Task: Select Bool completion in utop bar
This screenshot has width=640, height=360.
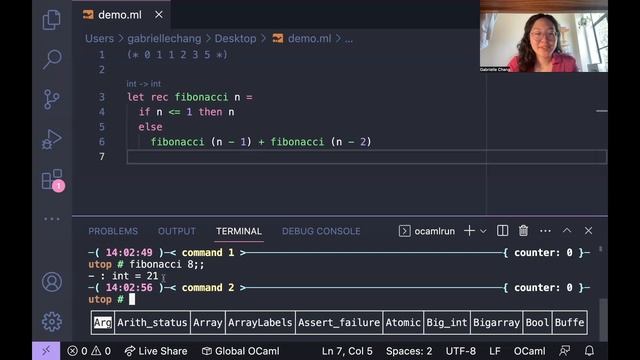Action: pyautogui.click(x=537, y=322)
